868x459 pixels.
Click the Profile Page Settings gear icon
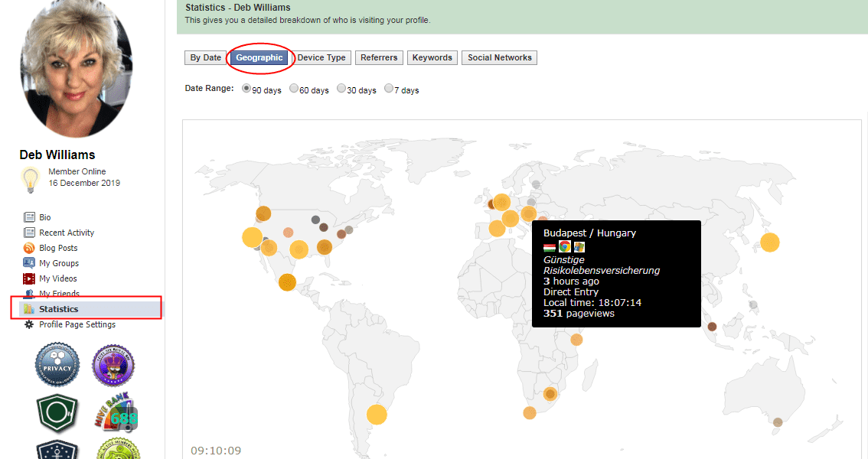click(x=29, y=324)
